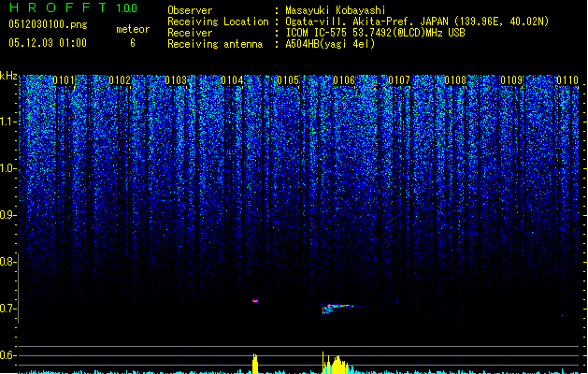
Task: Click the 0.6 frequency axis label
Action: (x=8, y=355)
